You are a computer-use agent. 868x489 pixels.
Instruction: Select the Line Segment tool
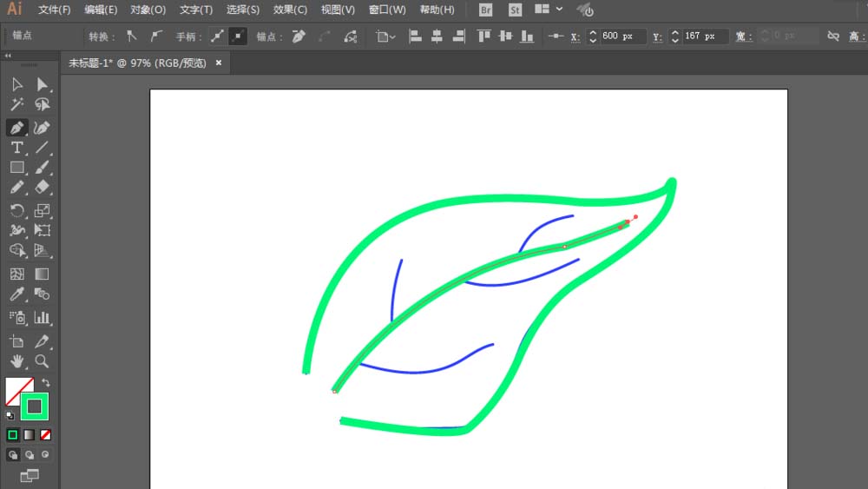(42, 148)
